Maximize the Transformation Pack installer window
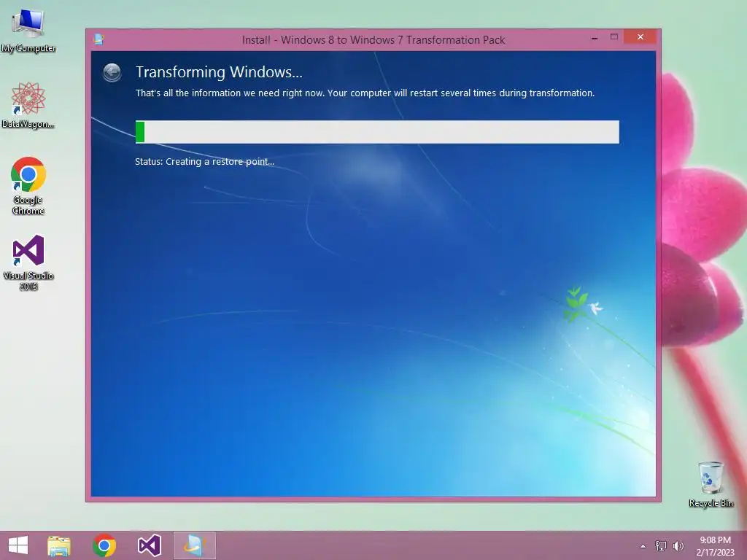747x560 pixels. (x=614, y=37)
